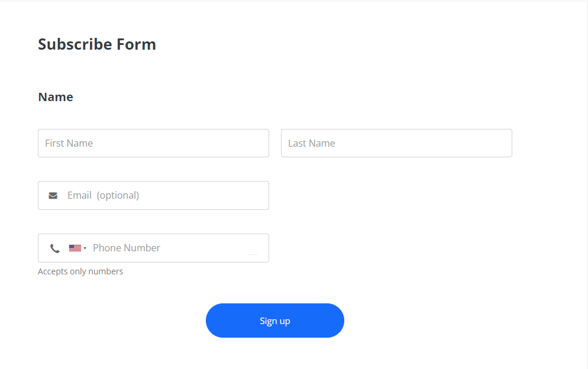Screen dimensions: 588x369
Task: Click the Name section label
Action: (55, 96)
